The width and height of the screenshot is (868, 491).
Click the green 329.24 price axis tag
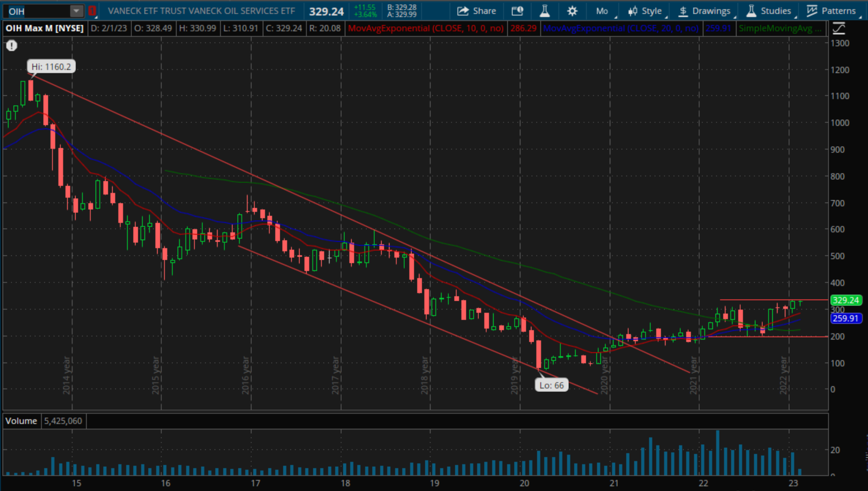(x=845, y=300)
